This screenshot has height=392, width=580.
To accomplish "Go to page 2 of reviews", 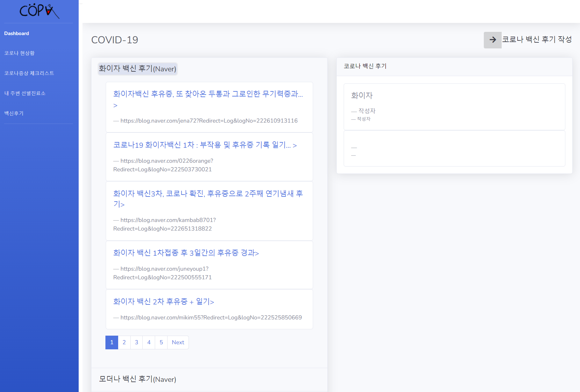I will pyautogui.click(x=124, y=342).
